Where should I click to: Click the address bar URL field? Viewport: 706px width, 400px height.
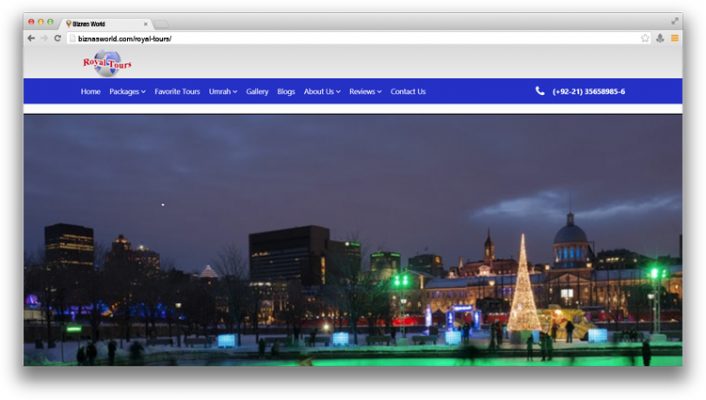(x=350, y=38)
